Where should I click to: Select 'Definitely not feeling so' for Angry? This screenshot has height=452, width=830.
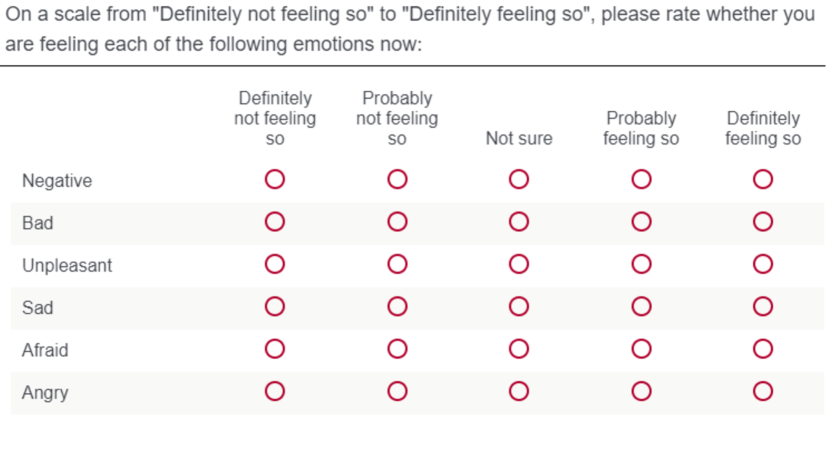[275, 392]
